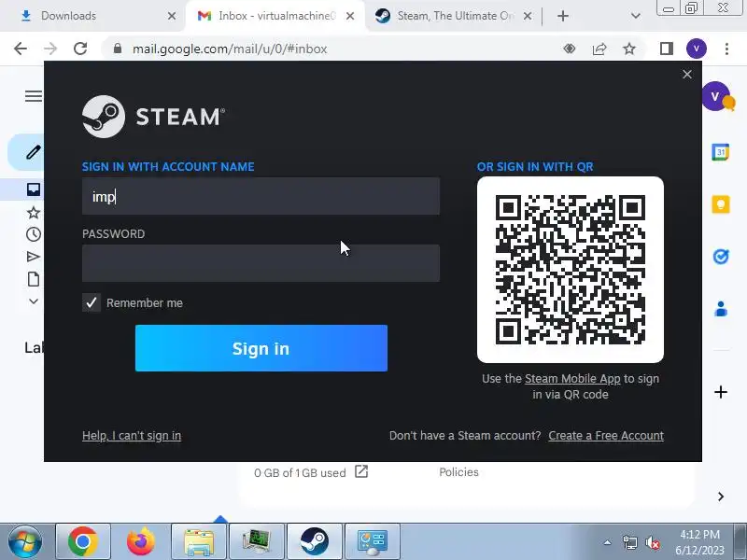Viewport: 747px width, 560px height.
Task: Switch to the Gmail Inbox tab
Action: coord(275,16)
